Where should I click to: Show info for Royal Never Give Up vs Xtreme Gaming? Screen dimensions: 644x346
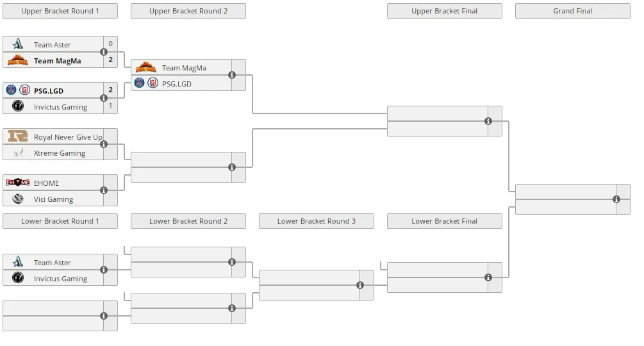pyautogui.click(x=104, y=144)
